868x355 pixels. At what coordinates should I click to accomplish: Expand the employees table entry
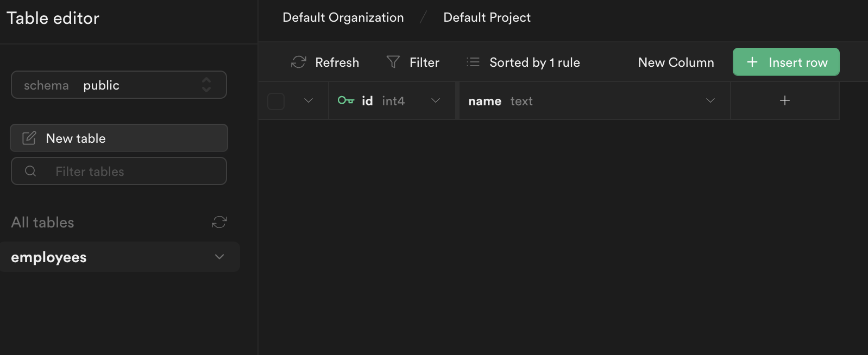[x=219, y=257]
